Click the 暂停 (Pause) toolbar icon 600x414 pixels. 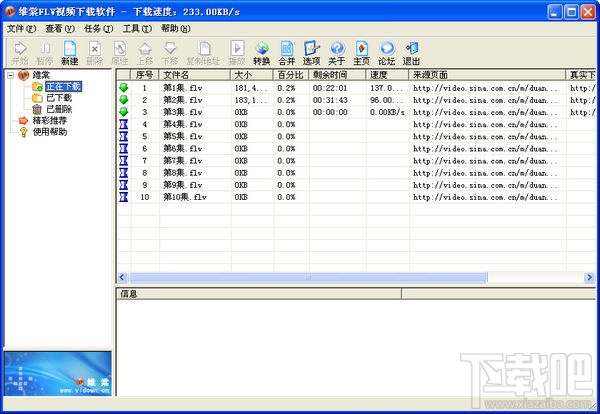coord(45,53)
